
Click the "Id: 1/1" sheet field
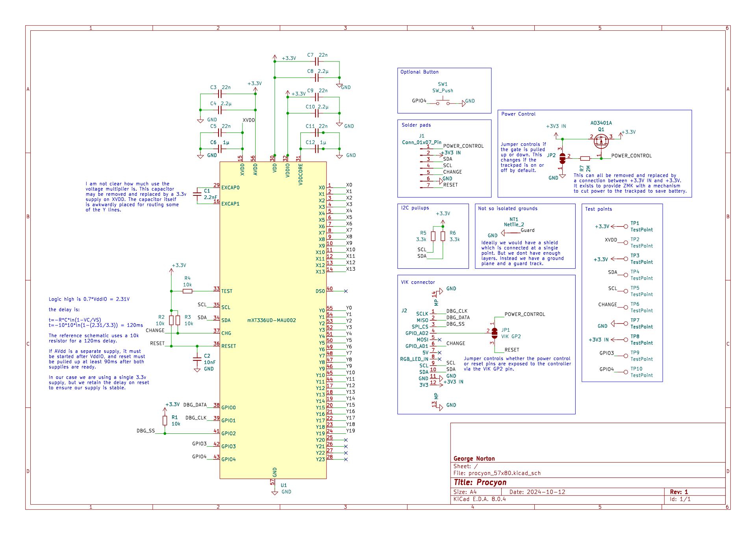click(680, 499)
